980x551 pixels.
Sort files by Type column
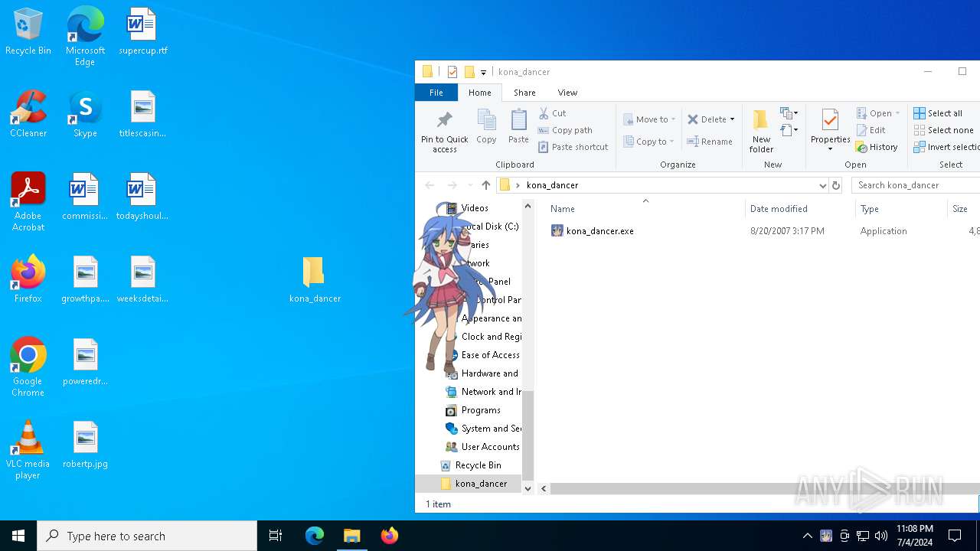coord(900,209)
